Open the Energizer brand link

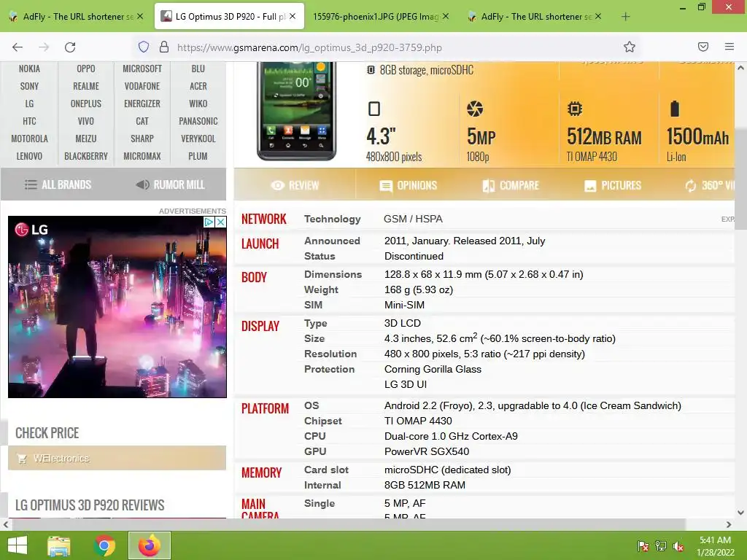point(142,104)
